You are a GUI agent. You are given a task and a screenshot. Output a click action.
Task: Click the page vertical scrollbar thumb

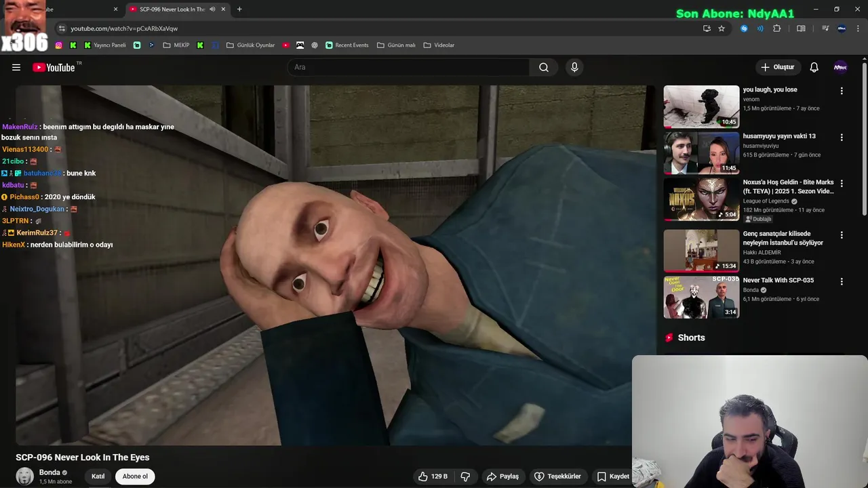[865, 139]
